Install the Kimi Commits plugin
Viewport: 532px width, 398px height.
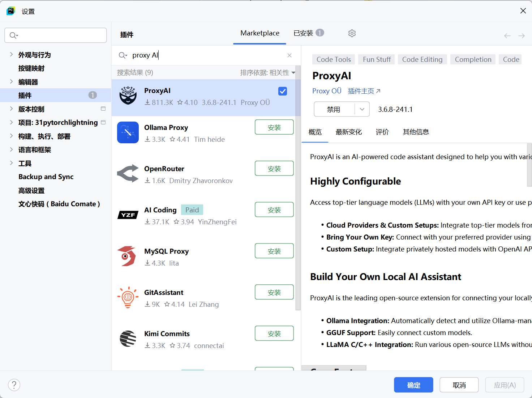pyautogui.click(x=274, y=333)
